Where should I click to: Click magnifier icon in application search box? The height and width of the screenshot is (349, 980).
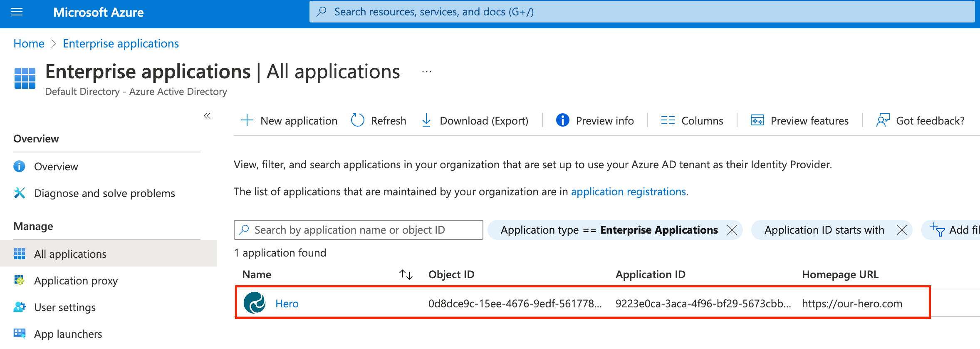coord(245,229)
